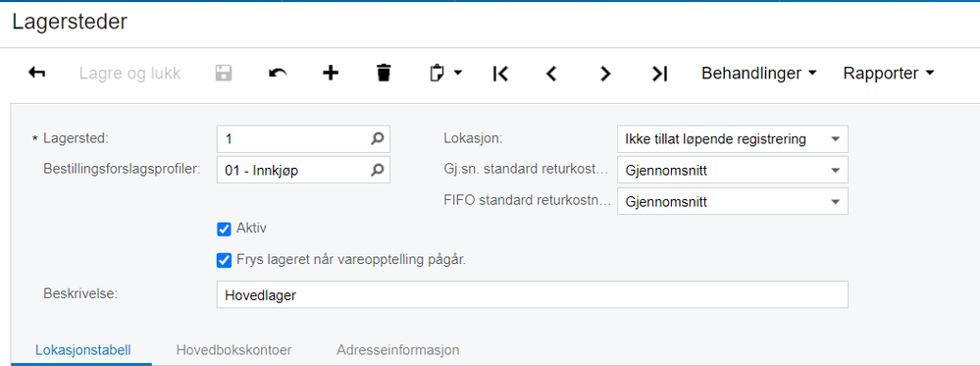Click the Lokasjon label text
Screen dimensions: 980x366
[x=472, y=138]
